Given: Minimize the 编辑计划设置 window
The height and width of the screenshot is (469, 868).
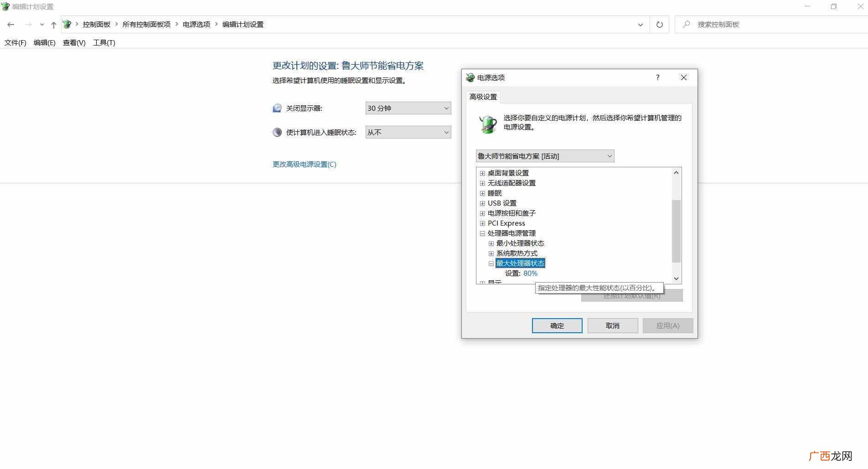Looking at the screenshot, I should (x=807, y=6).
